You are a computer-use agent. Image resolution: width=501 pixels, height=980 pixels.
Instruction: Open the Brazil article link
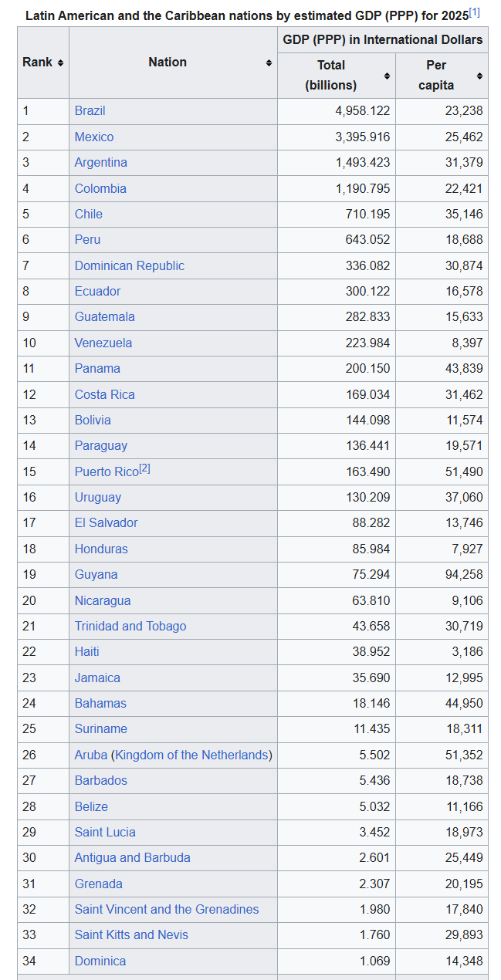pos(90,111)
